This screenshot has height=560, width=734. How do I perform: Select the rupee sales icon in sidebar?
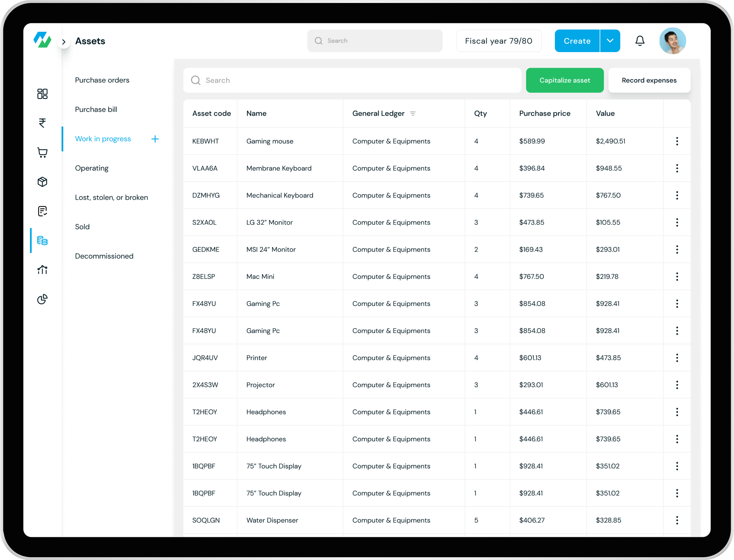(42, 123)
